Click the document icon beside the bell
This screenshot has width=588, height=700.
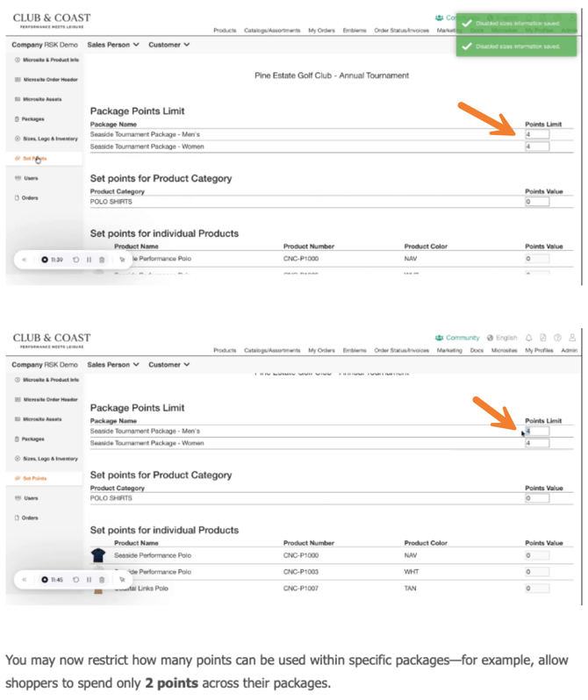[543, 337]
